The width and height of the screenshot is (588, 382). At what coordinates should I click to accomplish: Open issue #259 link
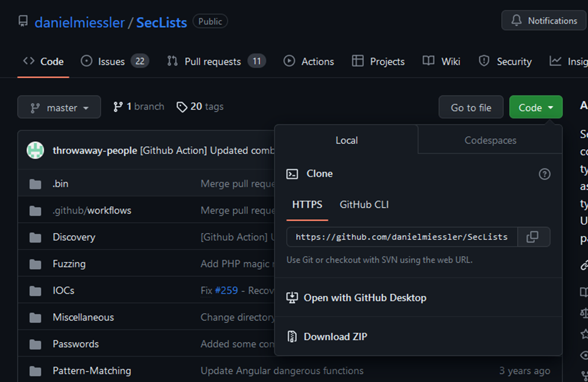click(227, 290)
